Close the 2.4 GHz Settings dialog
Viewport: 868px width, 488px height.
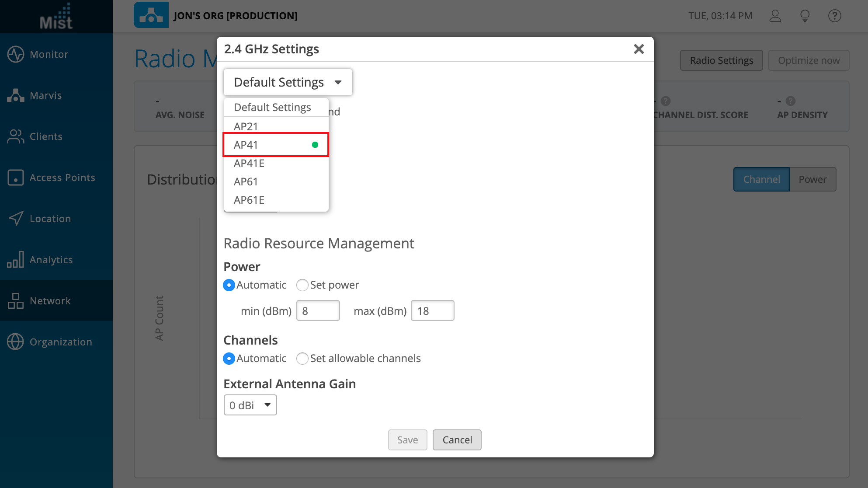(x=639, y=49)
